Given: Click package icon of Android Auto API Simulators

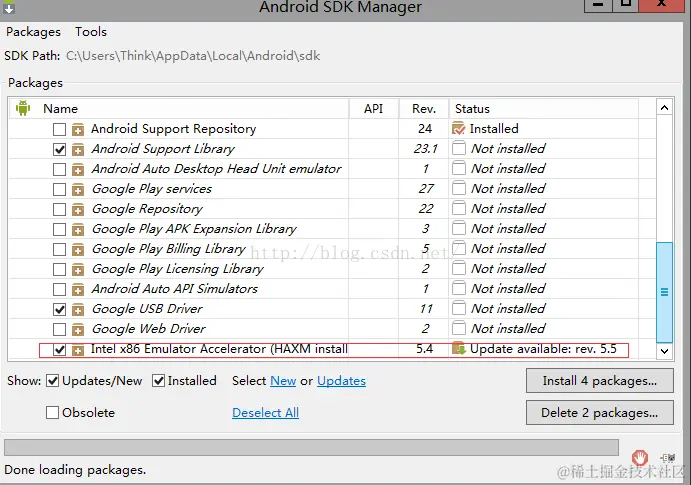Looking at the screenshot, I should coord(78,289).
